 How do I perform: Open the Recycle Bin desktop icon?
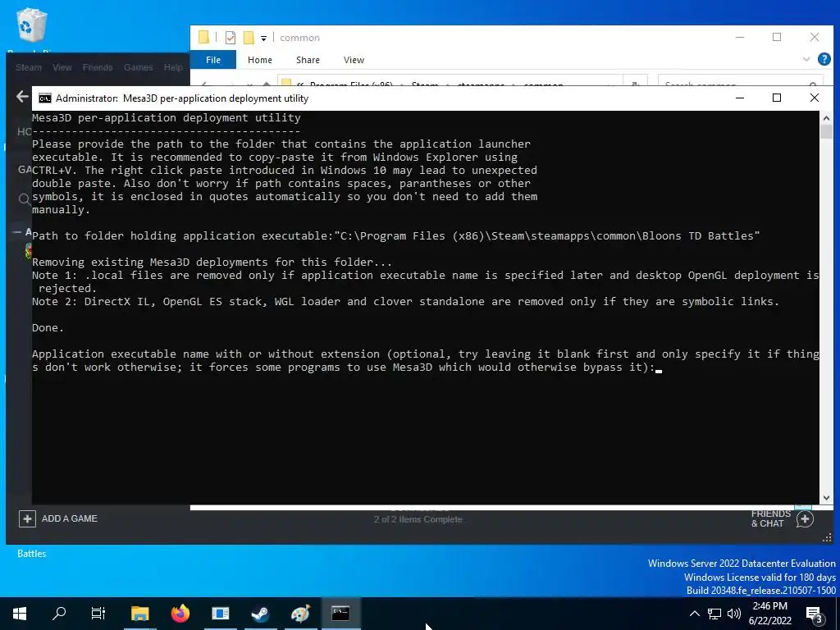pyautogui.click(x=32, y=25)
